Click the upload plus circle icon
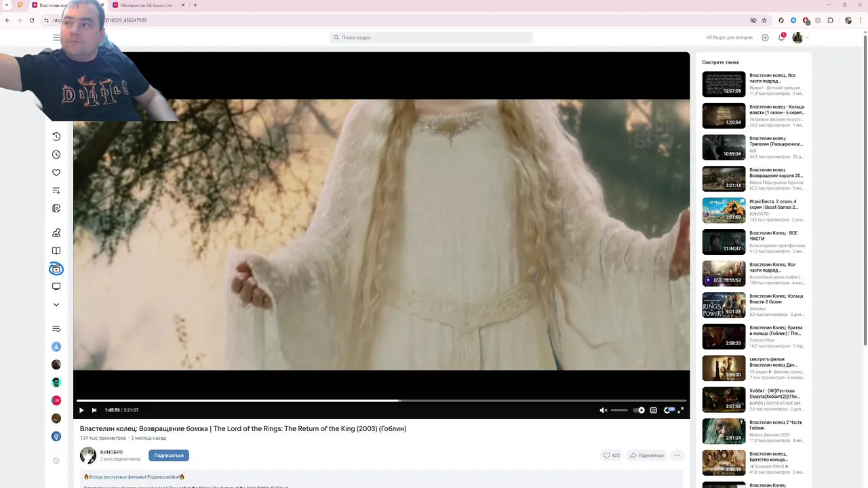The width and height of the screenshot is (868, 488). click(765, 38)
